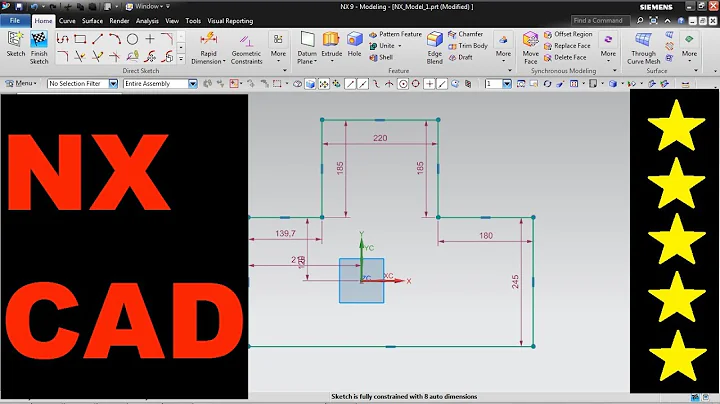Click the Finish Sketch button
The height and width of the screenshot is (404, 720).
[39, 48]
